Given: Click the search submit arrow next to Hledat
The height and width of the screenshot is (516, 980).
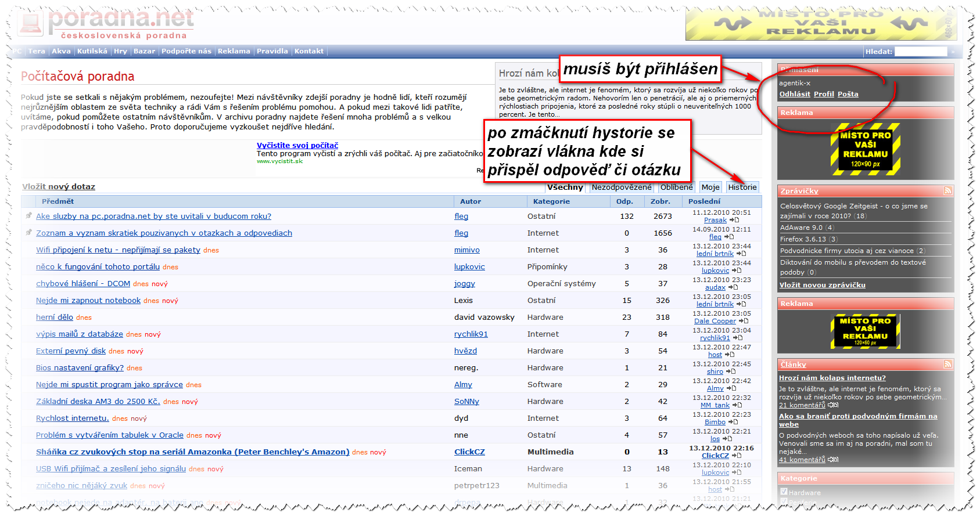Looking at the screenshot, I should pos(953,52).
